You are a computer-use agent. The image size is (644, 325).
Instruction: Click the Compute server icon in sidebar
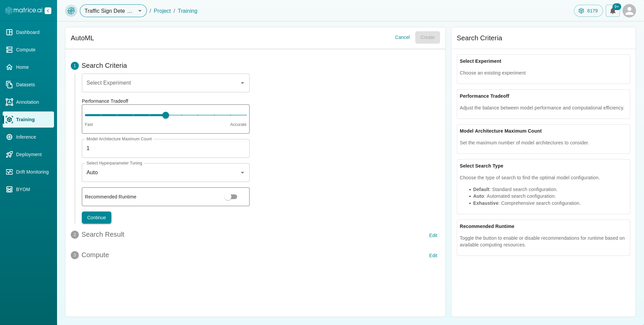click(x=9, y=50)
